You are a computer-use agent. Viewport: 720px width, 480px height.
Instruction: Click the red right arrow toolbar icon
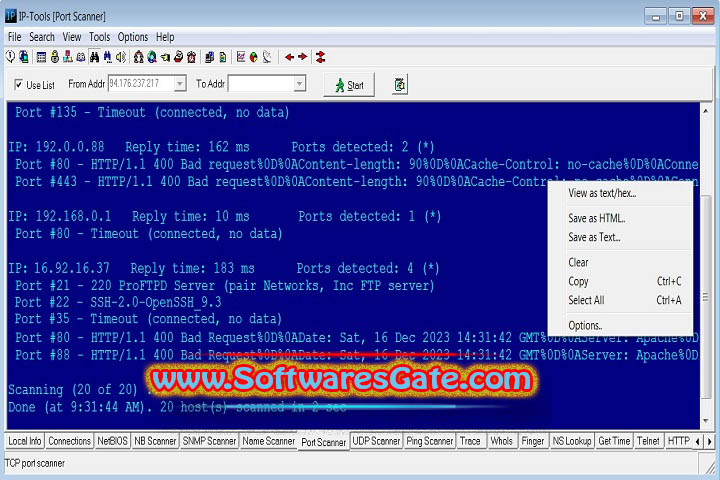click(x=303, y=57)
